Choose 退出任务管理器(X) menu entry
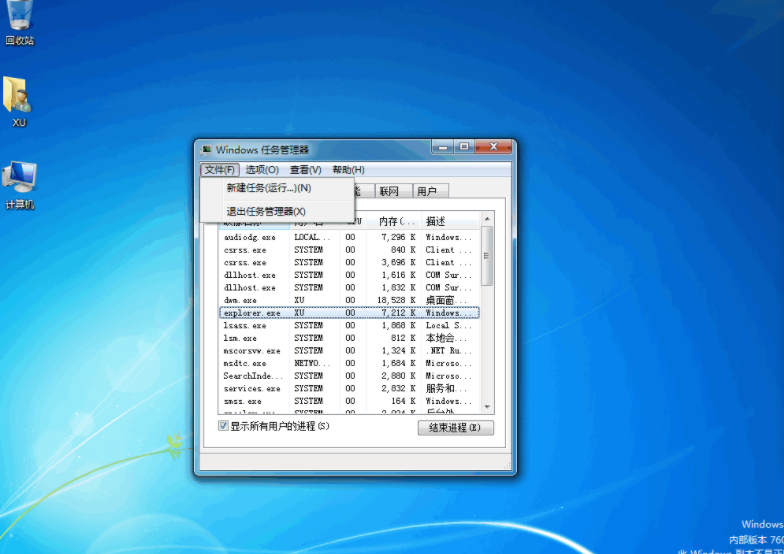 point(278,212)
